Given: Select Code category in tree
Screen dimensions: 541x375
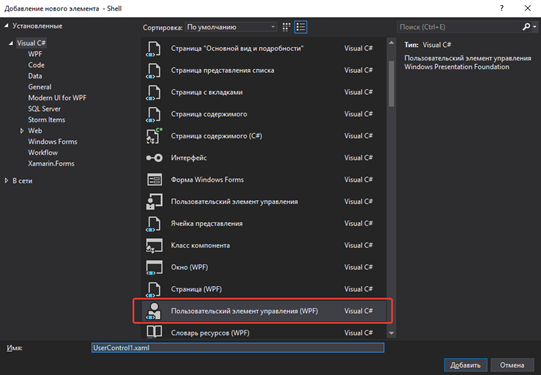Looking at the screenshot, I should 36,65.
